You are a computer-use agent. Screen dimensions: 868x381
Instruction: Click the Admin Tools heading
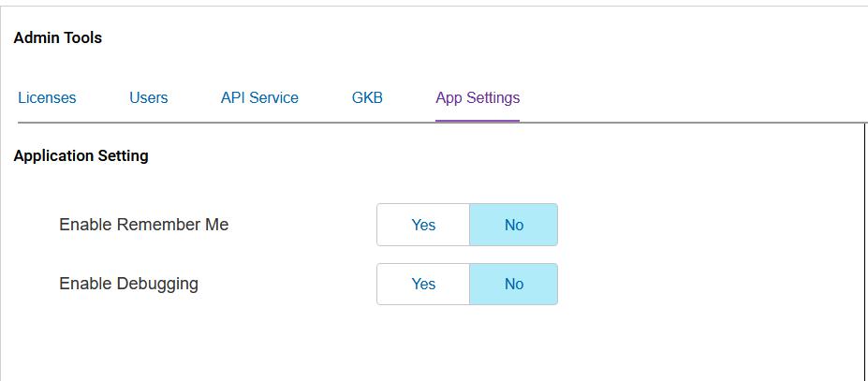[x=58, y=38]
